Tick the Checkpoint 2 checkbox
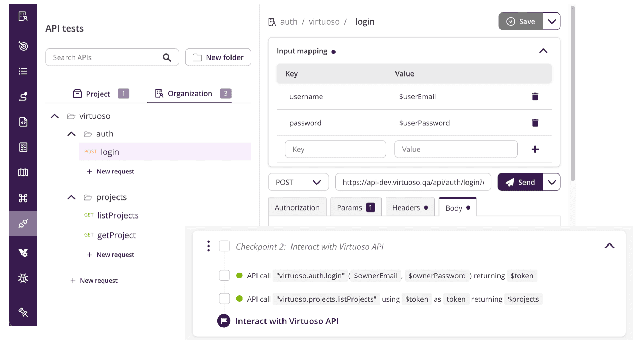The height and width of the screenshot is (347, 644). pos(225,246)
